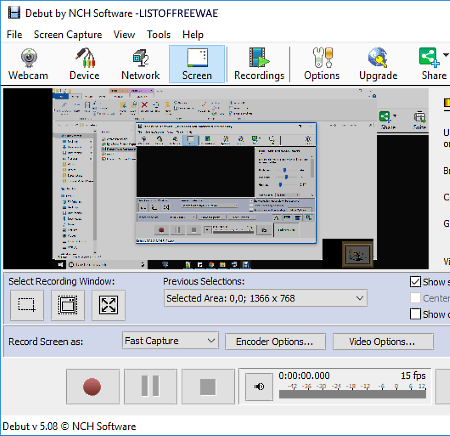Viewport: 450px width, 436px height.
Task: Enable the lower unchecked Show checkbox
Action: (415, 314)
